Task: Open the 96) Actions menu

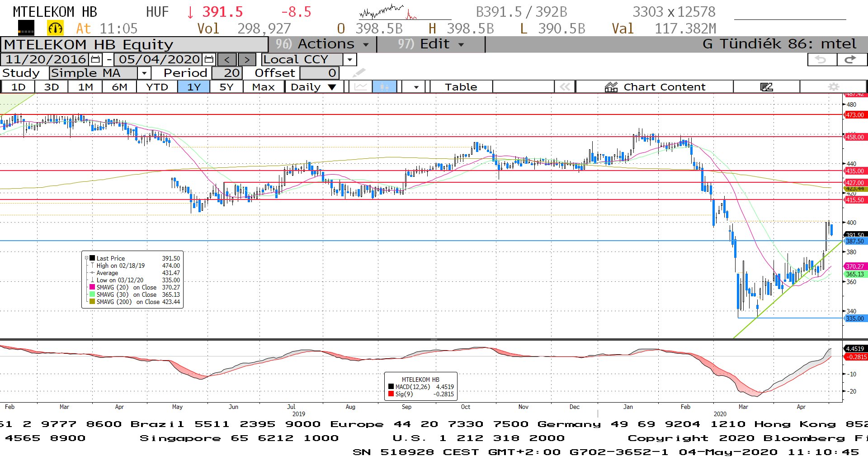Action: pyautogui.click(x=322, y=44)
